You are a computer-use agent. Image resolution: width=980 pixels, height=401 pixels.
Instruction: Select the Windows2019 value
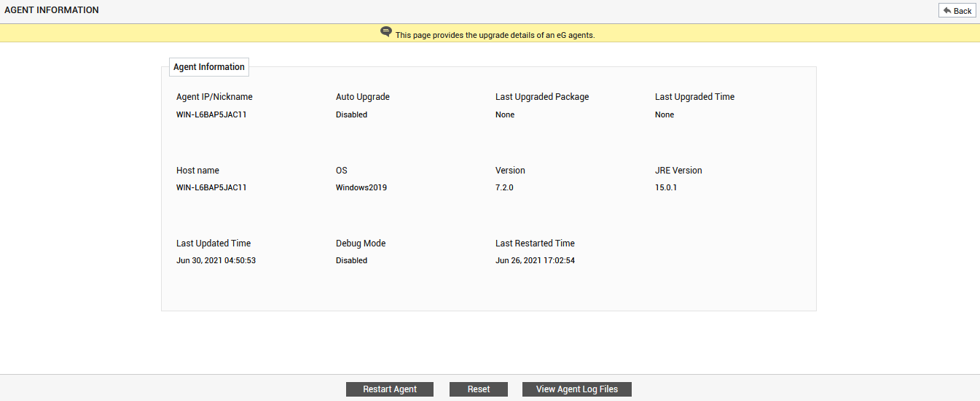click(x=361, y=187)
